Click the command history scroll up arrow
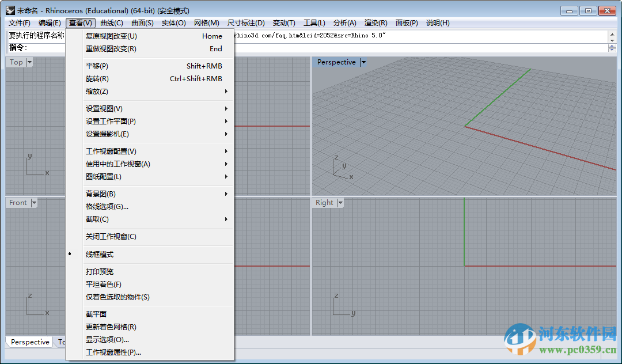The image size is (622, 364). [x=612, y=35]
